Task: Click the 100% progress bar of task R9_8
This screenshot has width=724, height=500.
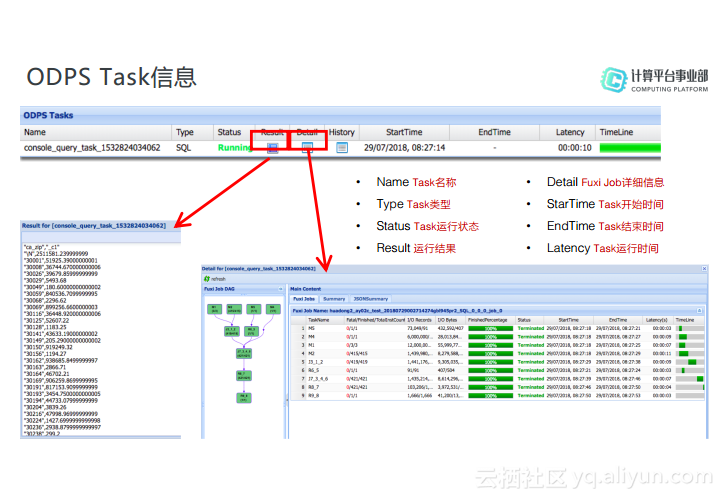Action: [x=490, y=396]
